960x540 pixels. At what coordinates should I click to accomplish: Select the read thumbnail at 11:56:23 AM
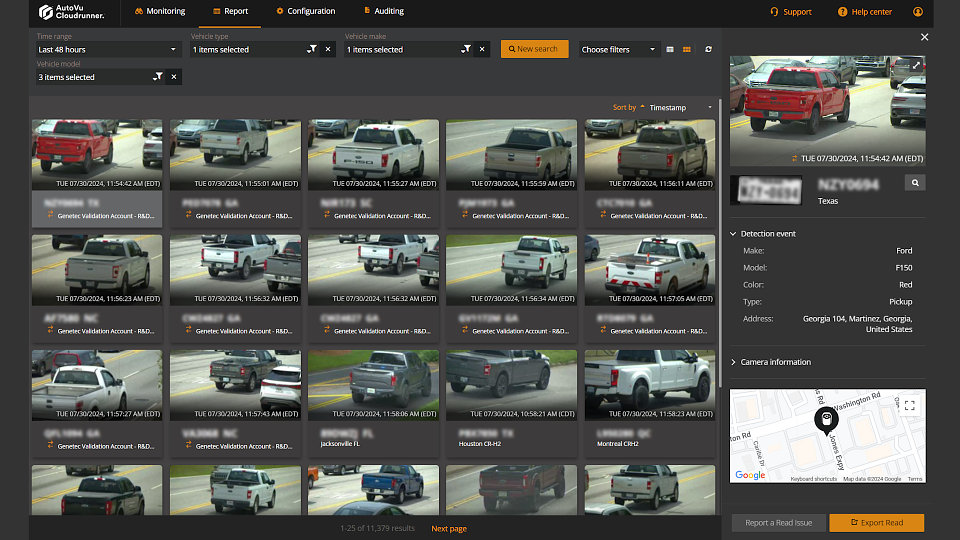point(97,270)
